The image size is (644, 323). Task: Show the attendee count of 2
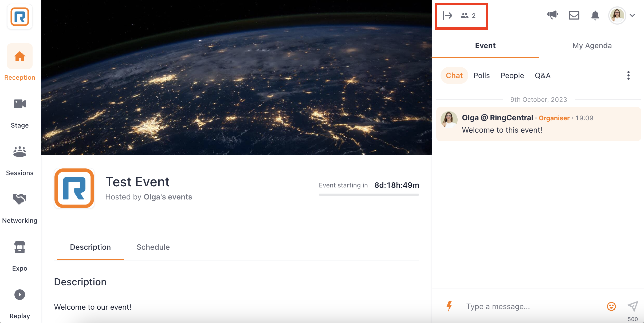tap(468, 16)
